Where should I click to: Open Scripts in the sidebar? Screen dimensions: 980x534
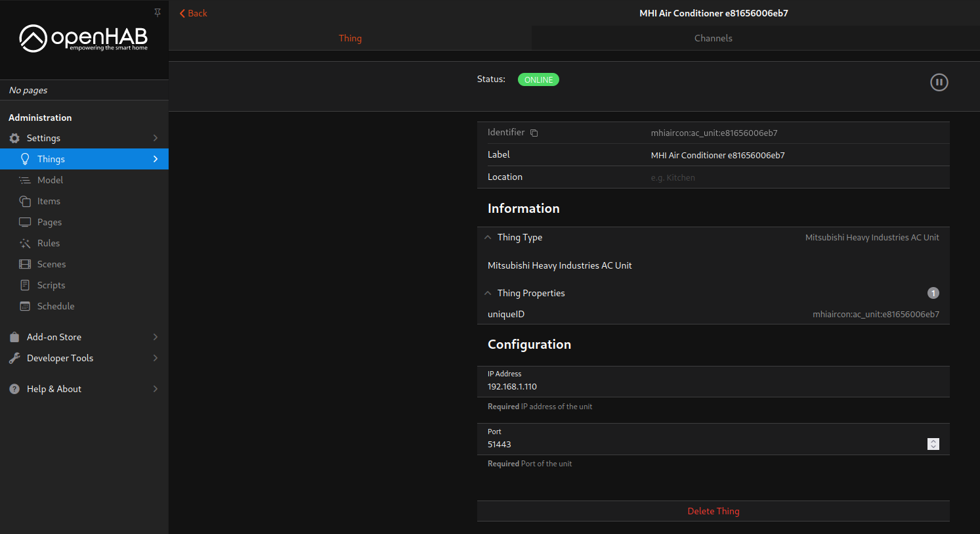point(51,285)
